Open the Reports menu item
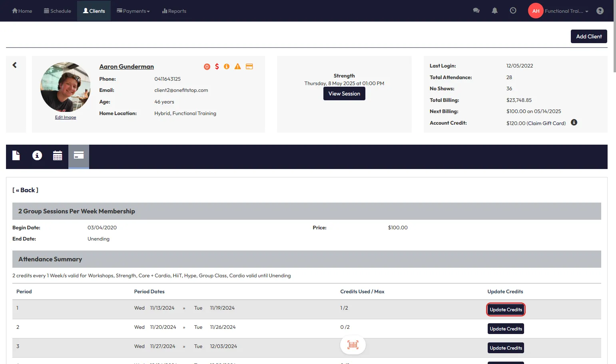616x364 pixels. pyautogui.click(x=174, y=11)
